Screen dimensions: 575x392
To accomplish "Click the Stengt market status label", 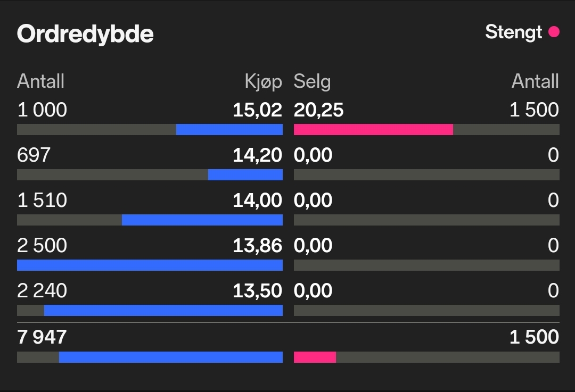I will (513, 32).
